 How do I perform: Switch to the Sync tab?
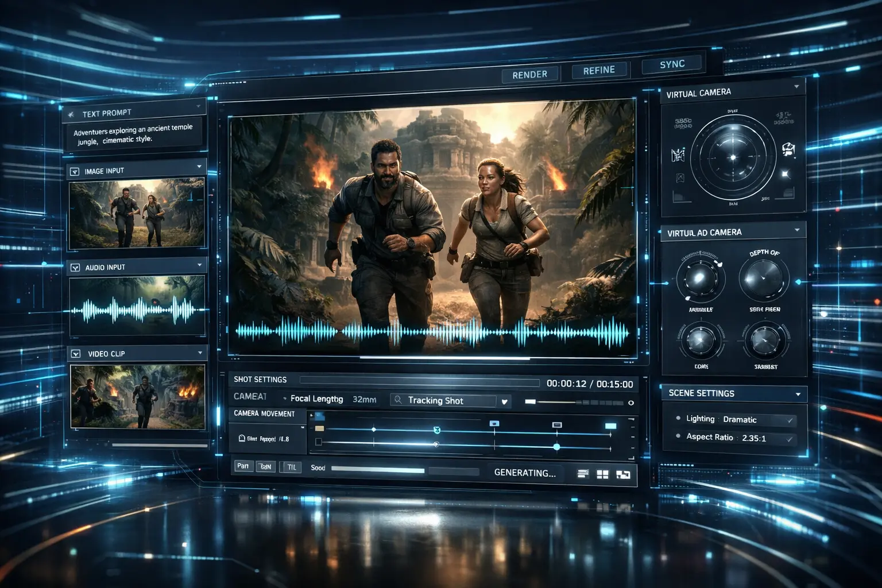tap(672, 64)
